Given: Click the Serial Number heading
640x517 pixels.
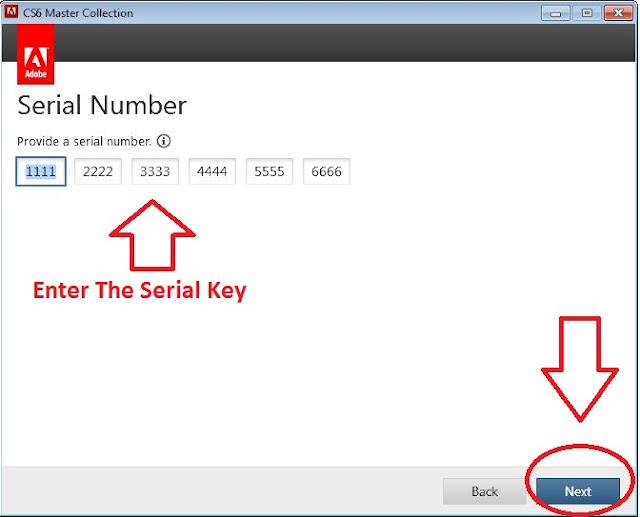Looking at the screenshot, I should [x=102, y=105].
